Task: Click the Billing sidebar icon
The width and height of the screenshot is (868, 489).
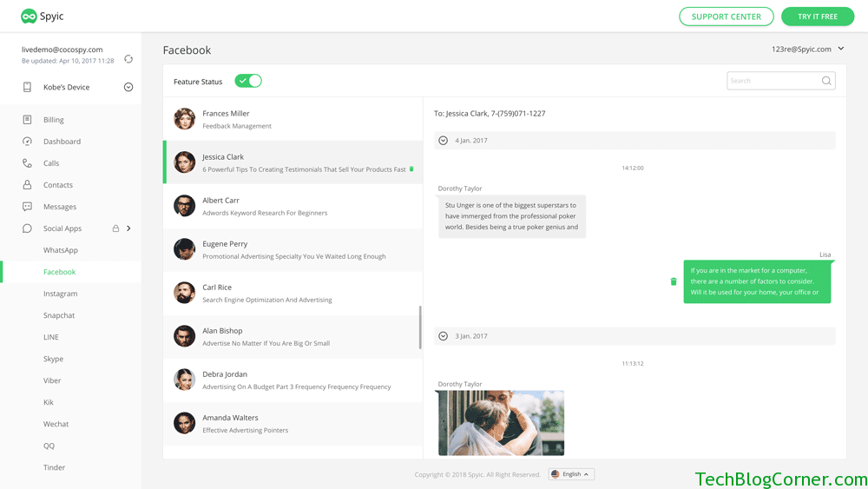Action: pos(27,120)
